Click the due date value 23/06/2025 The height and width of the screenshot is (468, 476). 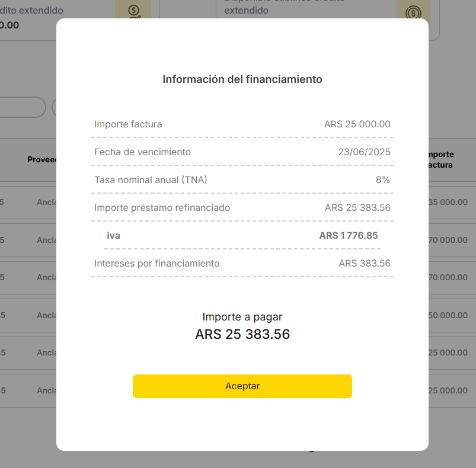point(364,152)
